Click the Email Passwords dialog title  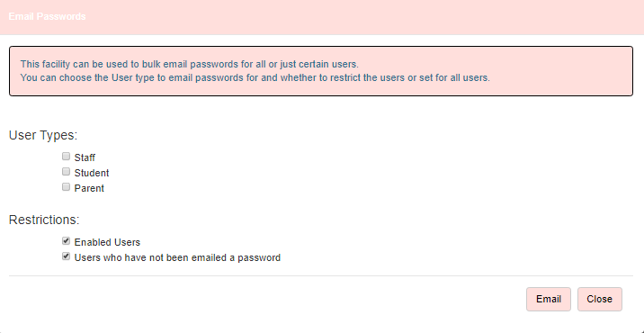48,17
